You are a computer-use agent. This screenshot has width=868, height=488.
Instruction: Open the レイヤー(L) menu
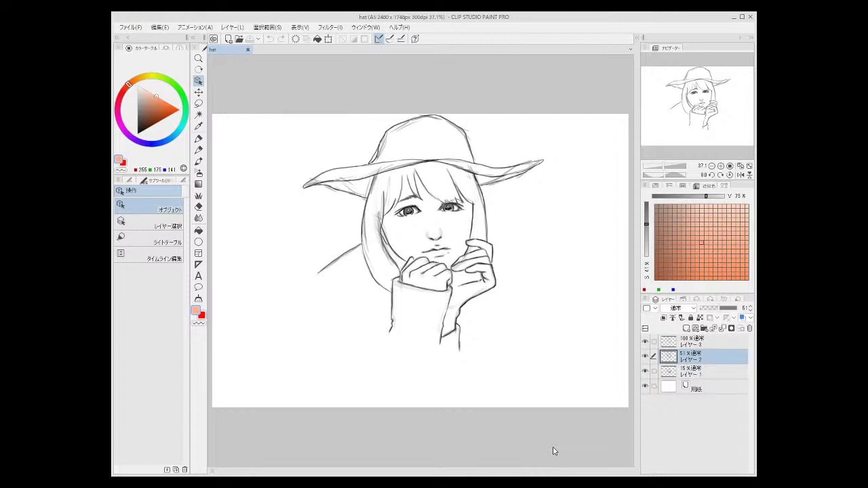[x=232, y=28]
